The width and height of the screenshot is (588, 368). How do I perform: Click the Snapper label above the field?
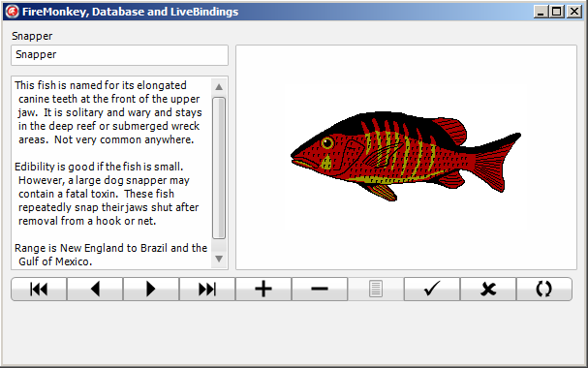click(x=32, y=36)
